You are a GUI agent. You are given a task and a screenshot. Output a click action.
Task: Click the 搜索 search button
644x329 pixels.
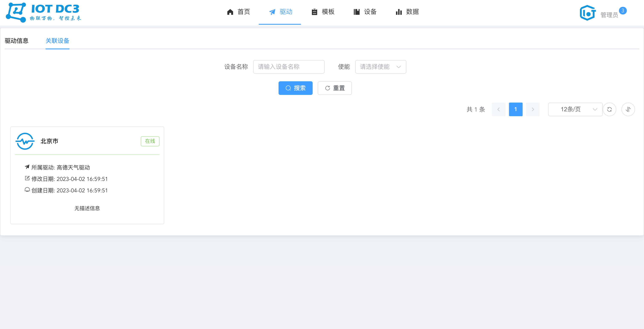tap(296, 88)
